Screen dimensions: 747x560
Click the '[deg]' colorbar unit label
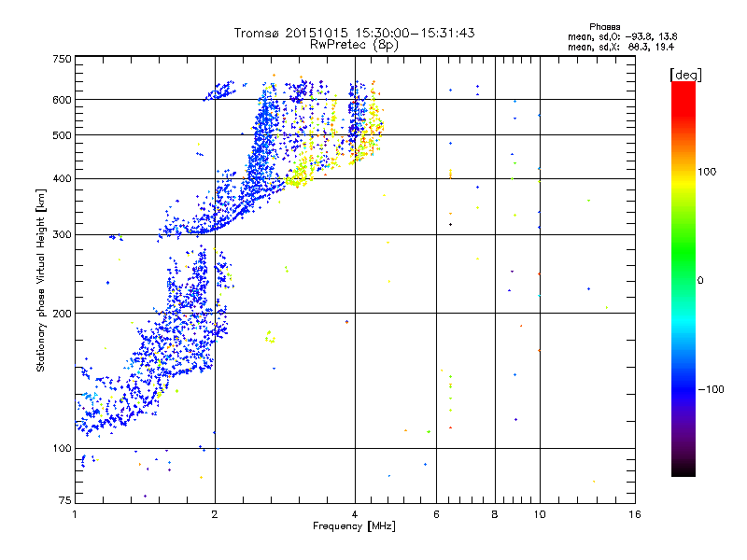685,75
